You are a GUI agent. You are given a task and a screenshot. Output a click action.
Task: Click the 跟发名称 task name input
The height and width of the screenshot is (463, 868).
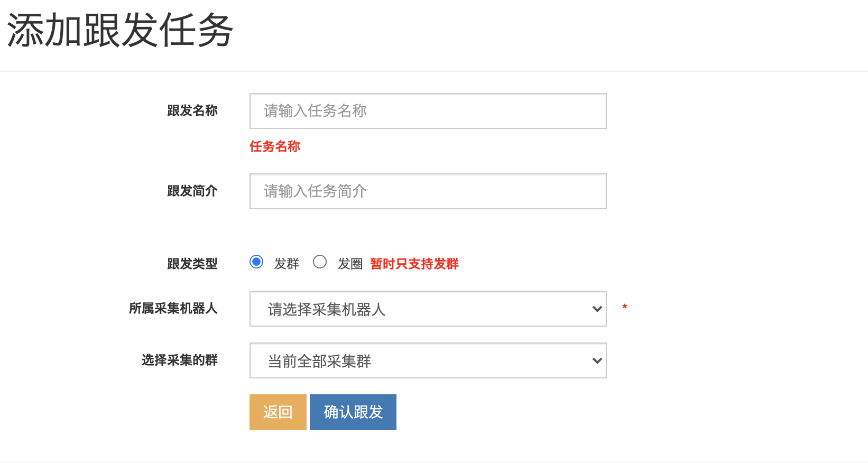coord(428,111)
